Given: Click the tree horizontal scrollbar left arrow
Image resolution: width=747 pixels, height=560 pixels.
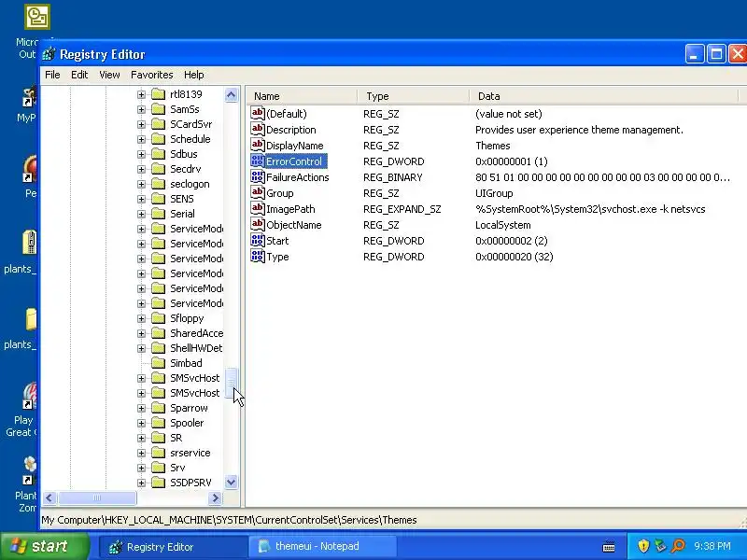Looking at the screenshot, I should click(49, 498).
